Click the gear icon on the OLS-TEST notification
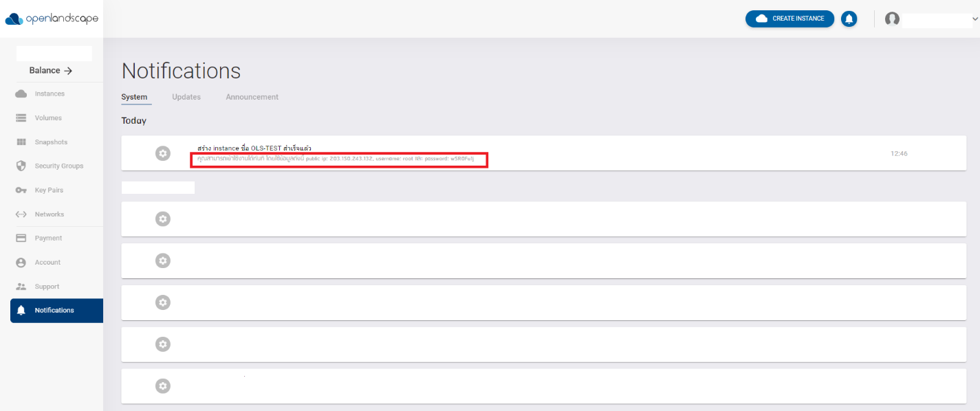980x411 pixels. tap(162, 153)
